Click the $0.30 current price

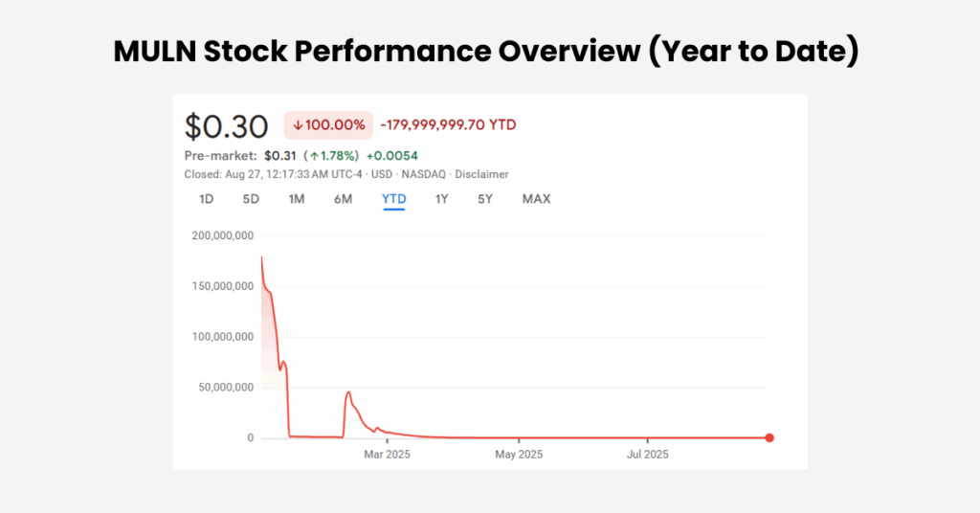pyautogui.click(x=226, y=126)
